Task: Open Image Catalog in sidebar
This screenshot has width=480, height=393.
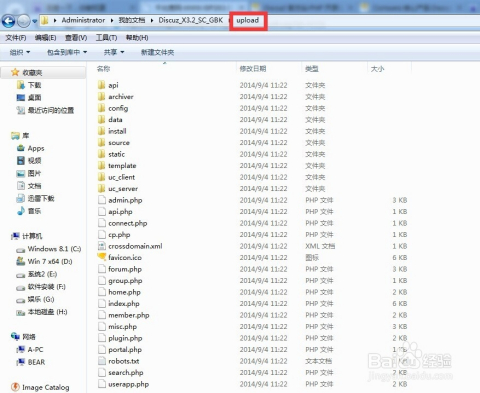Action: (x=46, y=387)
